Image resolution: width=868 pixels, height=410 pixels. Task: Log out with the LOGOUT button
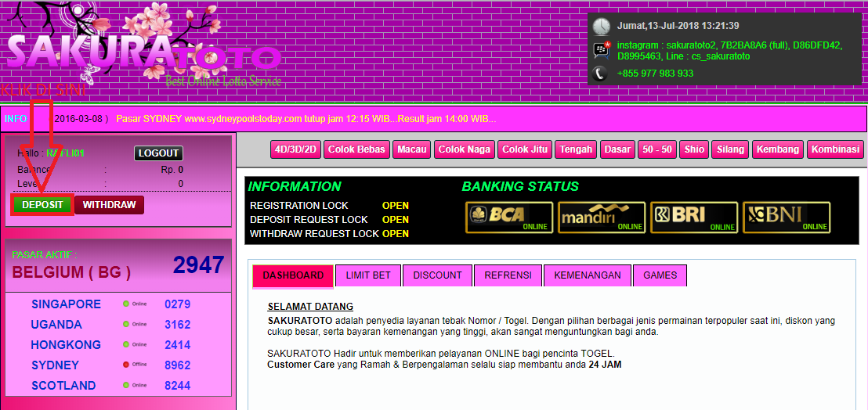[x=158, y=153]
